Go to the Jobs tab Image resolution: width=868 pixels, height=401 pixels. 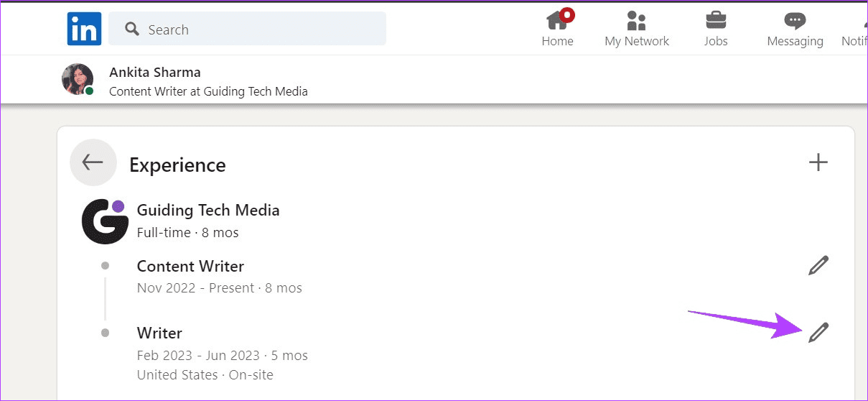716,29
